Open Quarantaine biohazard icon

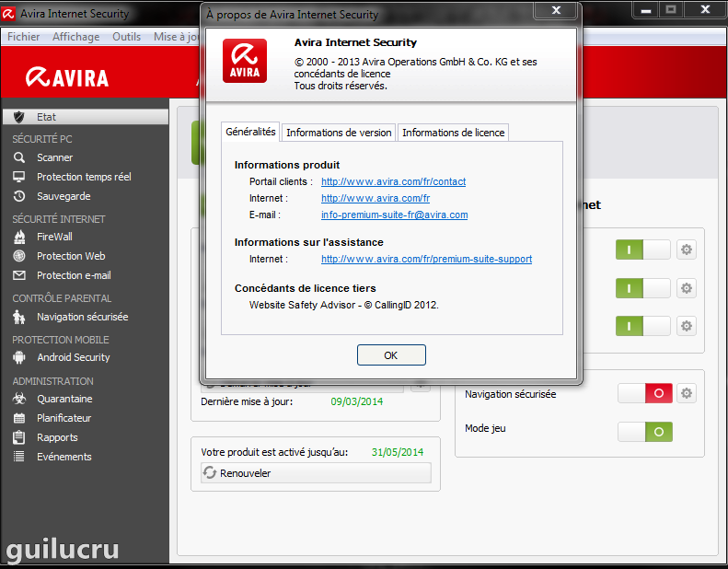click(x=19, y=399)
